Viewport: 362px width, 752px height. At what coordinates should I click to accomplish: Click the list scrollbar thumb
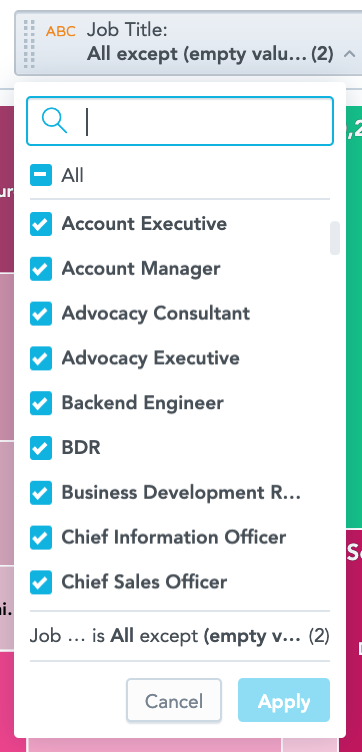click(x=335, y=238)
